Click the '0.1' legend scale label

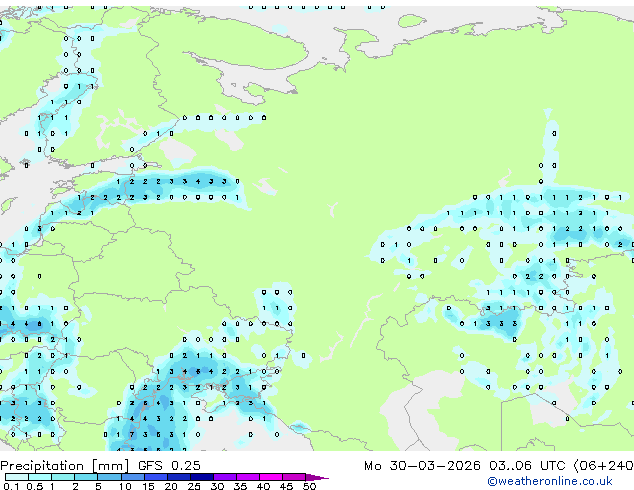point(11,486)
